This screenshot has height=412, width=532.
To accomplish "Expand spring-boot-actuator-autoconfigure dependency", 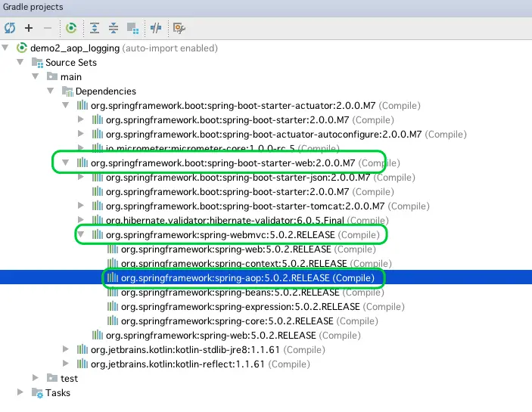I will 81,134.
